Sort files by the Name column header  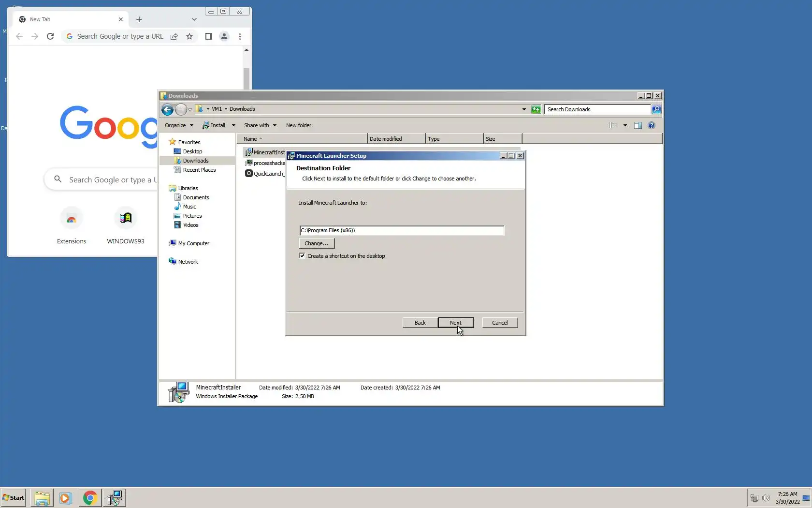point(302,139)
